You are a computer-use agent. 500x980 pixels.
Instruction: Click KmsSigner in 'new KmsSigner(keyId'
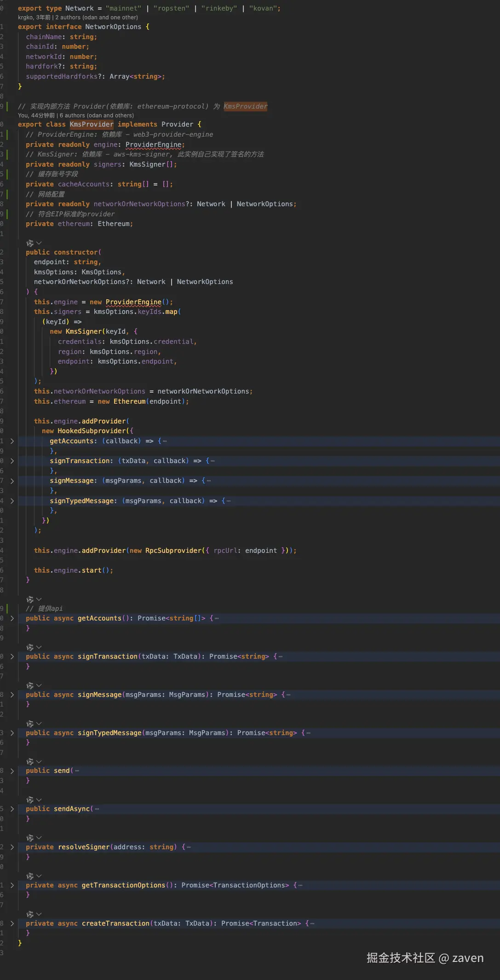point(84,331)
